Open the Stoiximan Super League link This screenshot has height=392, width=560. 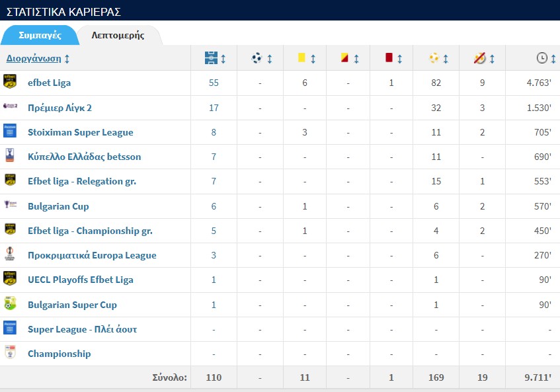tap(80, 132)
